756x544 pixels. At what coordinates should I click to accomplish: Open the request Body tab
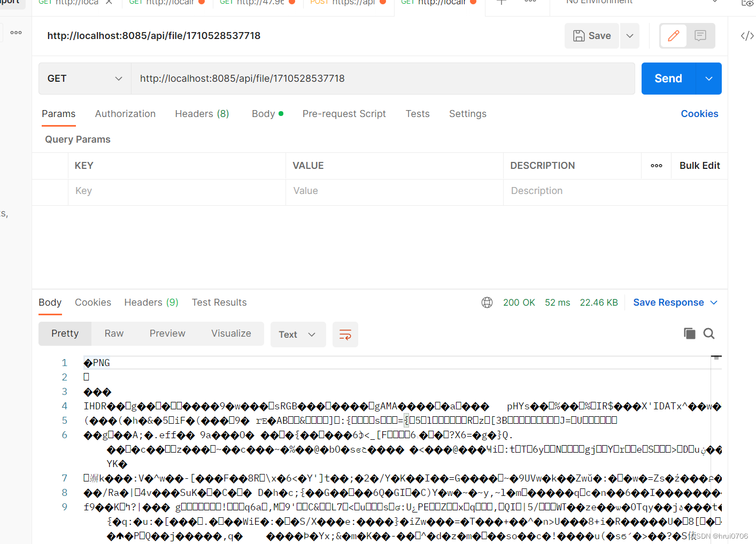click(267, 114)
